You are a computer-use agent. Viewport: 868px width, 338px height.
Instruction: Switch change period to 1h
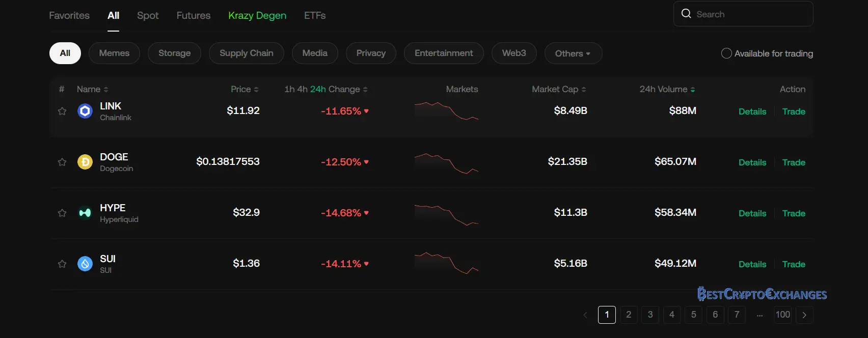point(289,89)
